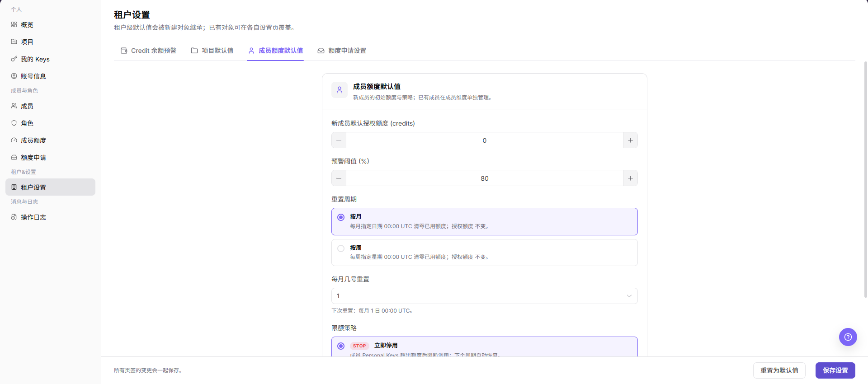868x384 pixels.
Task: Select the 按周 reset cycle radio
Action: 341,248
